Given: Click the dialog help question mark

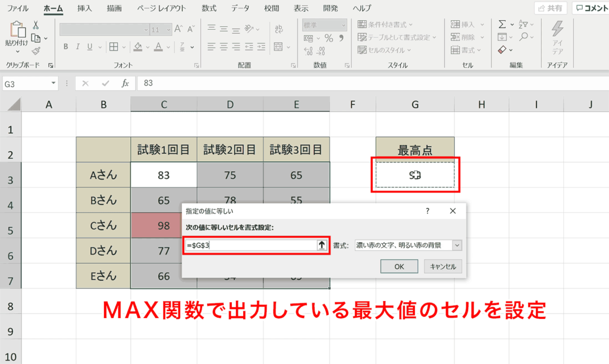Looking at the screenshot, I should [427, 211].
